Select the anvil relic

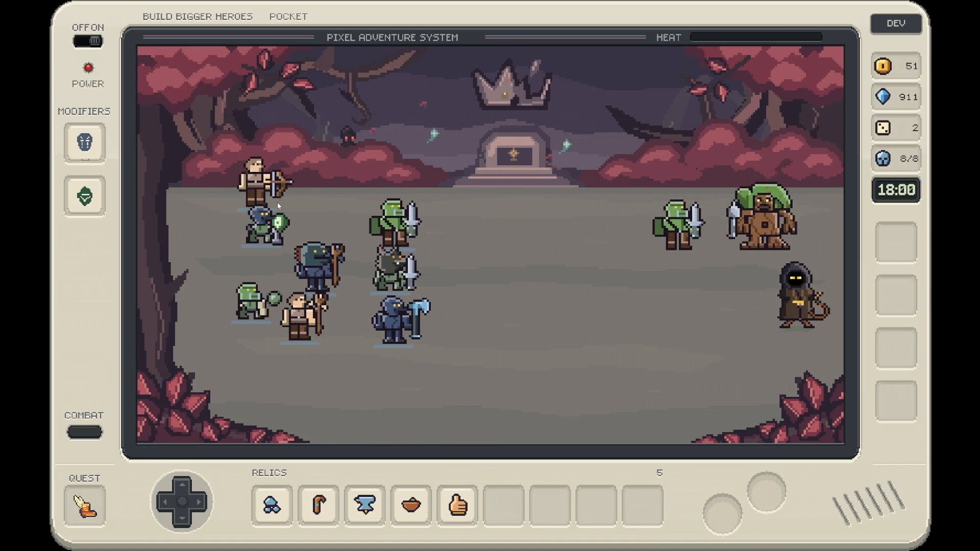[365, 506]
